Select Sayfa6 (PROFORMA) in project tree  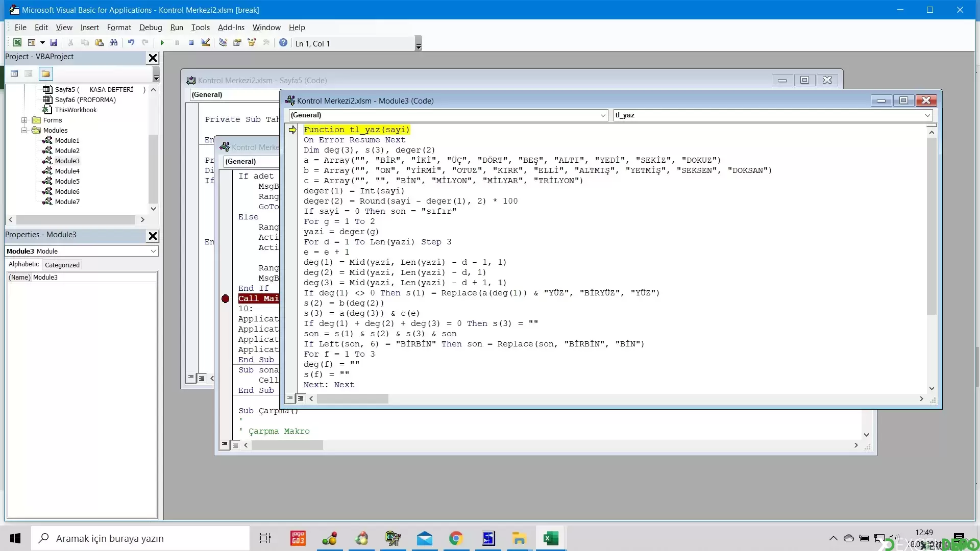click(x=85, y=100)
